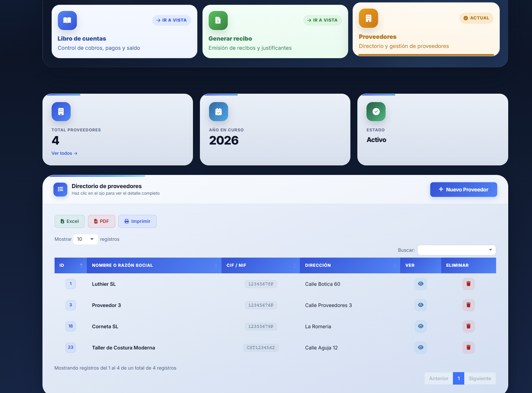Click Siguiente pagination button
Image resolution: width=532 pixels, height=393 pixels.
tap(480, 378)
